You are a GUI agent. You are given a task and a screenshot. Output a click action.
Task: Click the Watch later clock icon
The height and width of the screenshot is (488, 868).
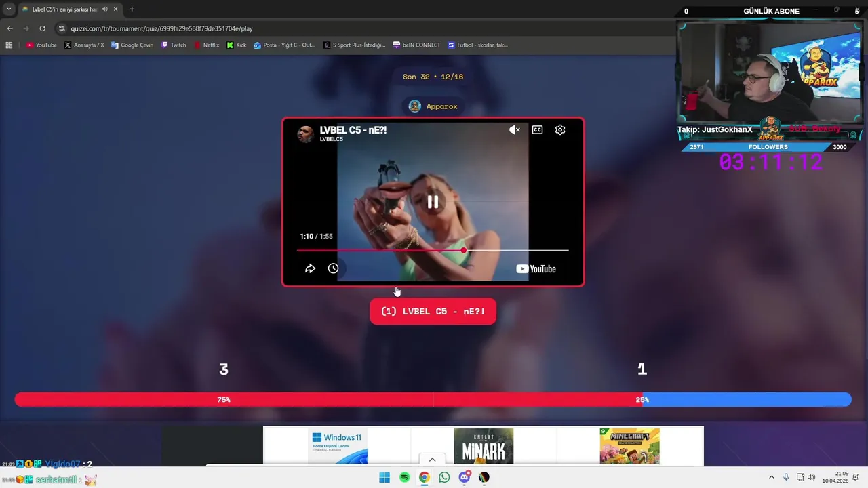click(333, 268)
